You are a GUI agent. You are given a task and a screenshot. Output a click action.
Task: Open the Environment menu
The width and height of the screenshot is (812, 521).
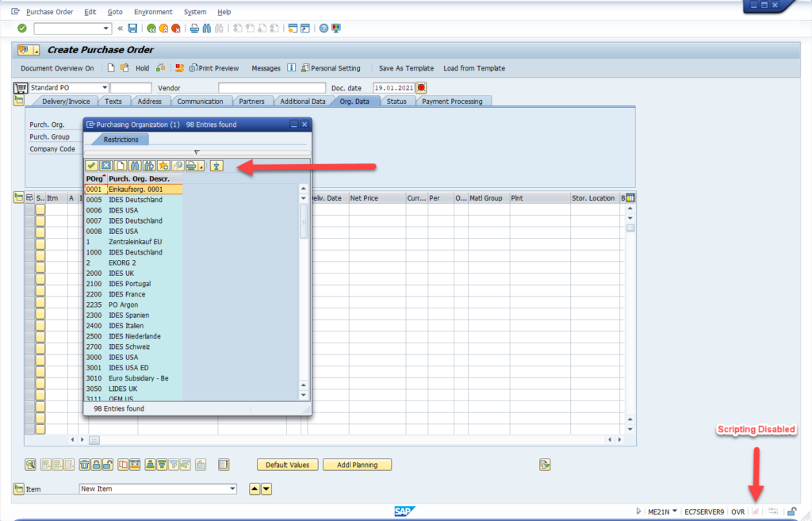click(x=153, y=11)
